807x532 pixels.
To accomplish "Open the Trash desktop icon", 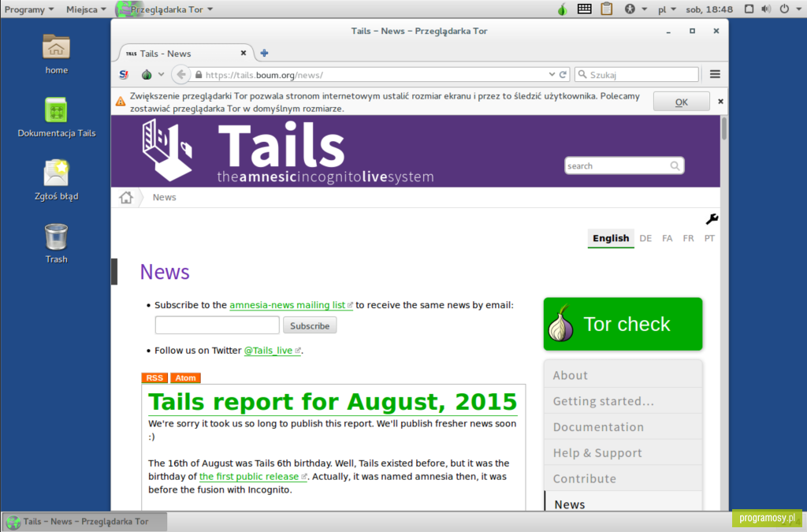I will [56, 244].
